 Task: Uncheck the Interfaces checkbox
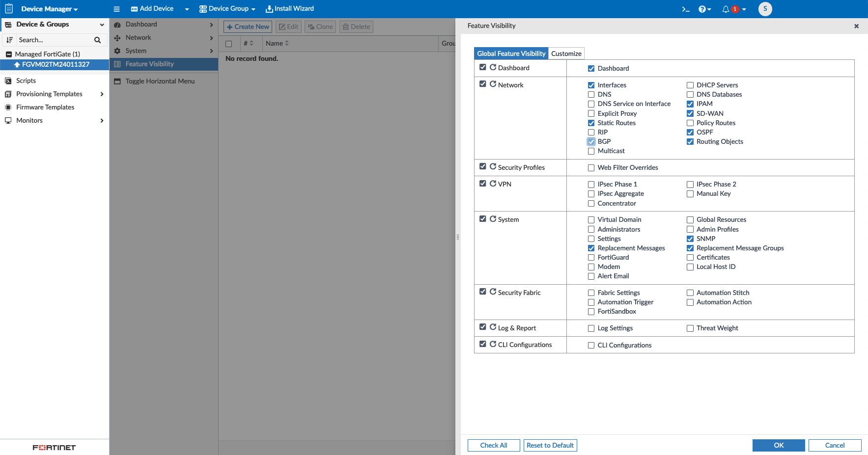(x=591, y=85)
